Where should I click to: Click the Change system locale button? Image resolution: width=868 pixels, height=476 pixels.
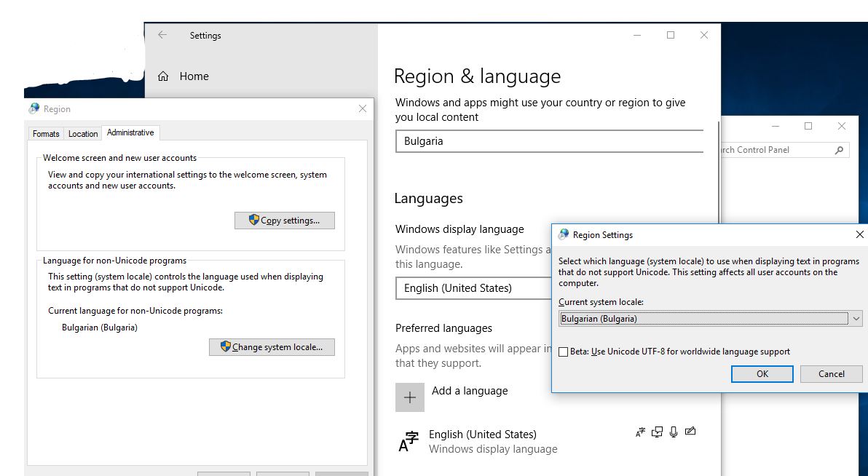272,347
